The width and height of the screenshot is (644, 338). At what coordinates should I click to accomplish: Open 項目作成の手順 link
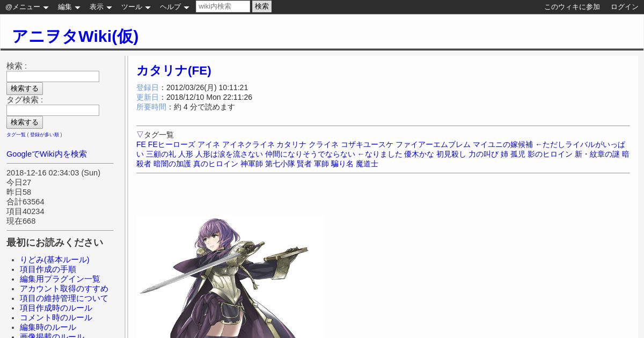pos(48,269)
